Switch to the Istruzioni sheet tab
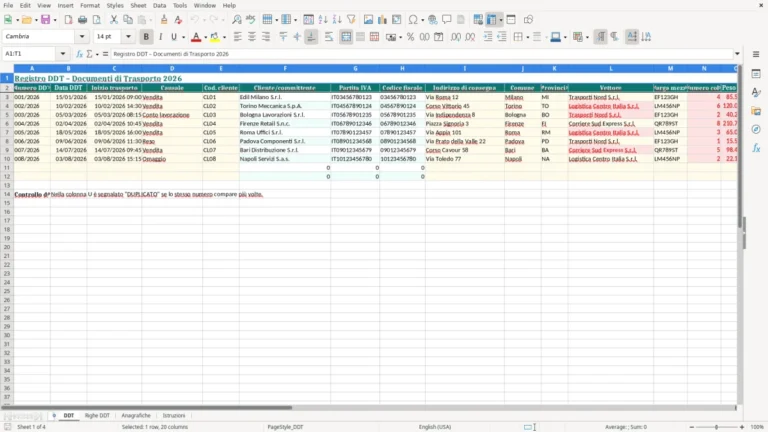 (x=174, y=415)
